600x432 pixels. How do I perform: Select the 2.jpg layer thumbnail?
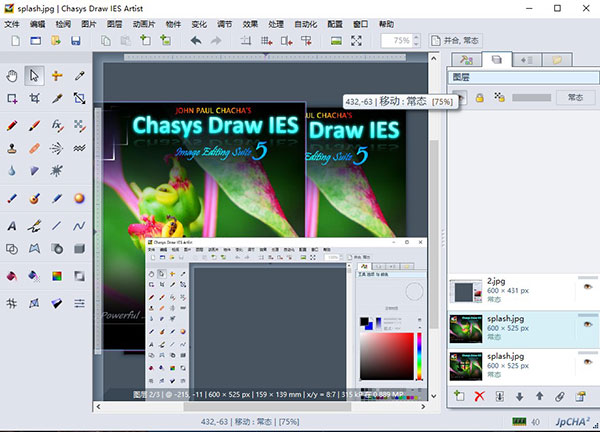466,292
